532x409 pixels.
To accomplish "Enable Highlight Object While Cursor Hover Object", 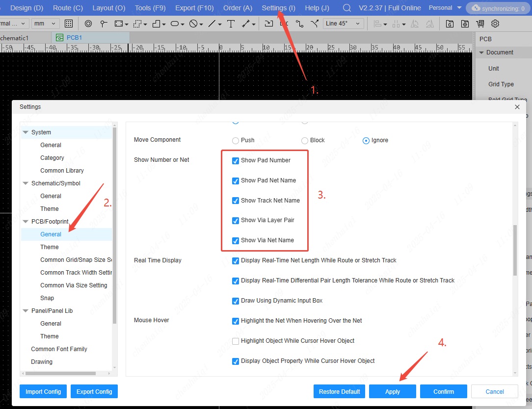I will 236,341.
